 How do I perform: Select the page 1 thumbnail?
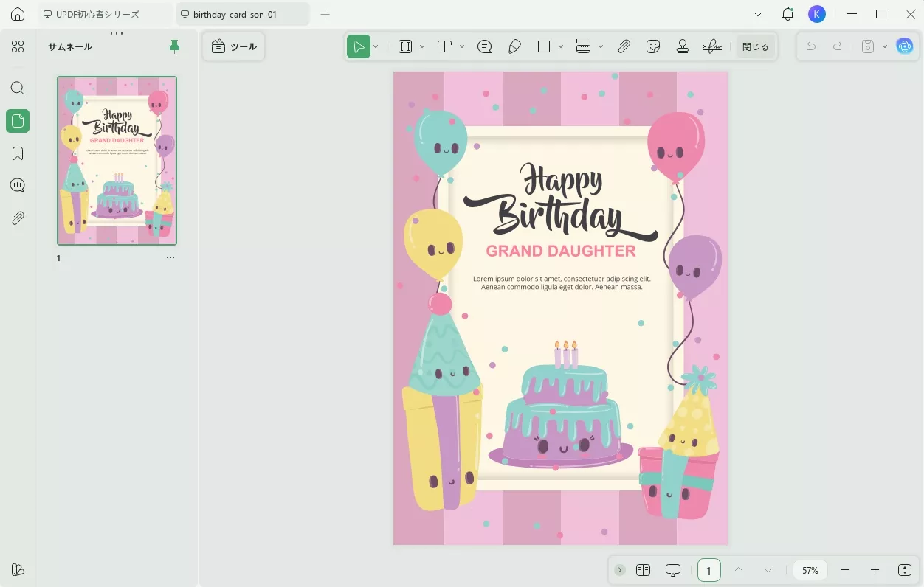(117, 161)
